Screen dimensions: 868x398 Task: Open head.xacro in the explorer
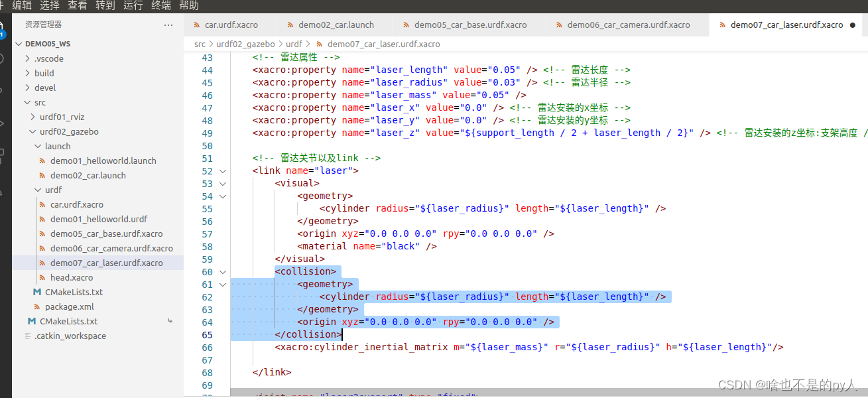click(72, 277)
